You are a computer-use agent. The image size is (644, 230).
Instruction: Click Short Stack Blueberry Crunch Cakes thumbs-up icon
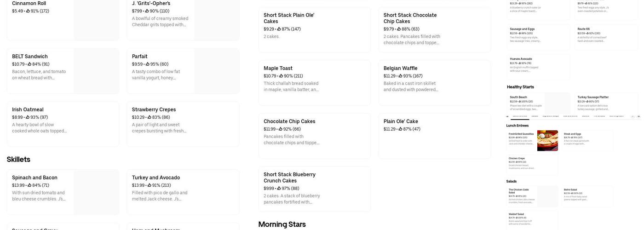click(x=279, y=189)
